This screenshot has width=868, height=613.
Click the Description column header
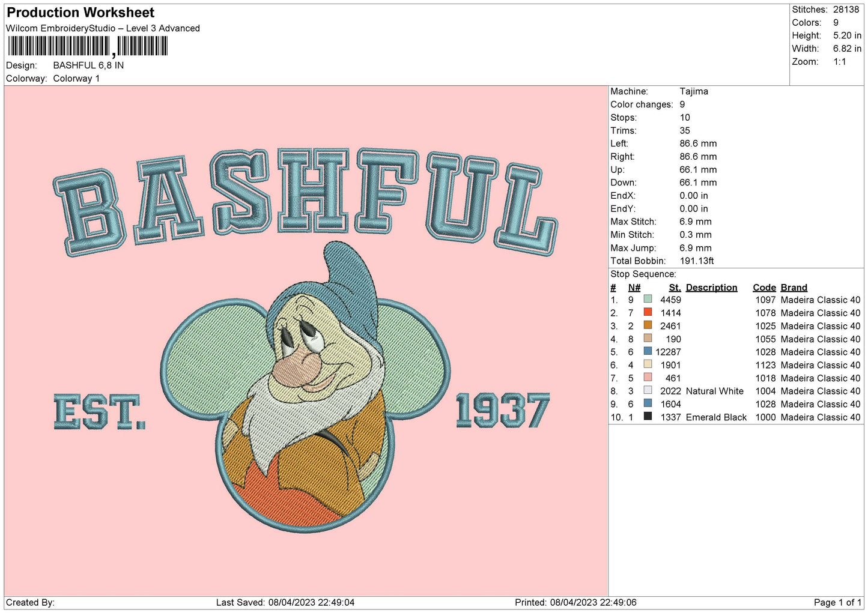click(711, 288)
